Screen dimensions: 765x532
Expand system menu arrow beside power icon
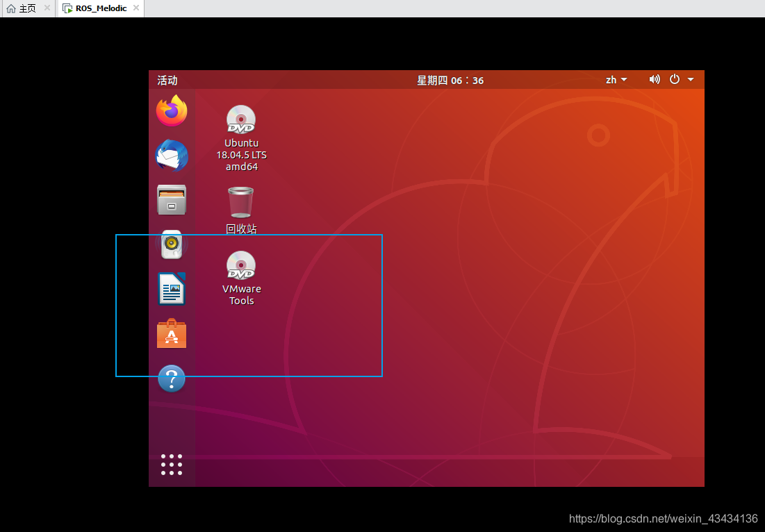(x=691, y=79)
